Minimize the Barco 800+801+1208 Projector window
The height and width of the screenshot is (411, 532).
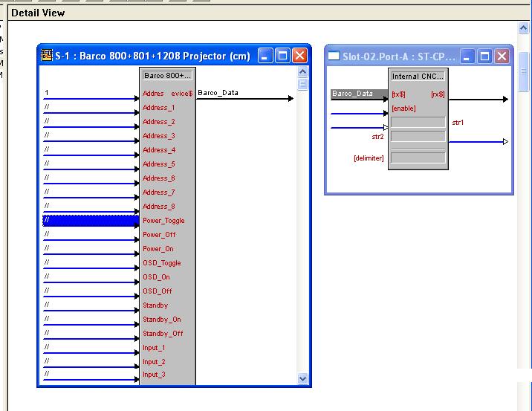coord(265,55)
